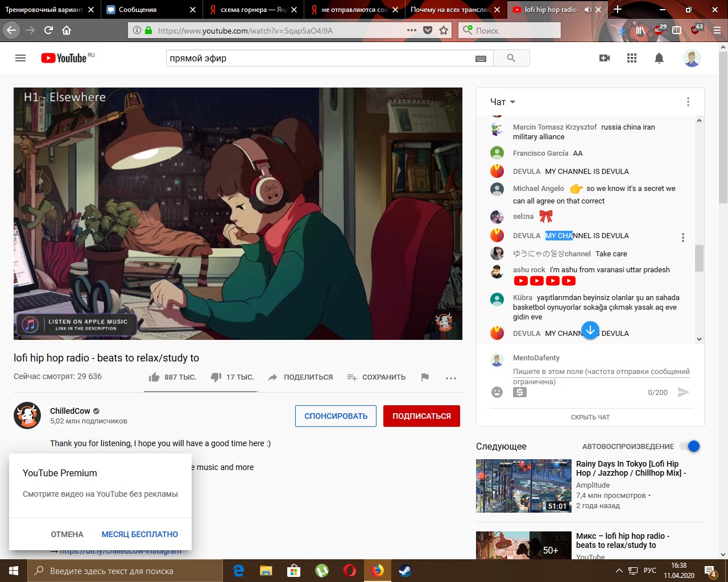
Task: Open the Микс lofi hip hop radio playlist thumbnail
Action: coord(524,546)
